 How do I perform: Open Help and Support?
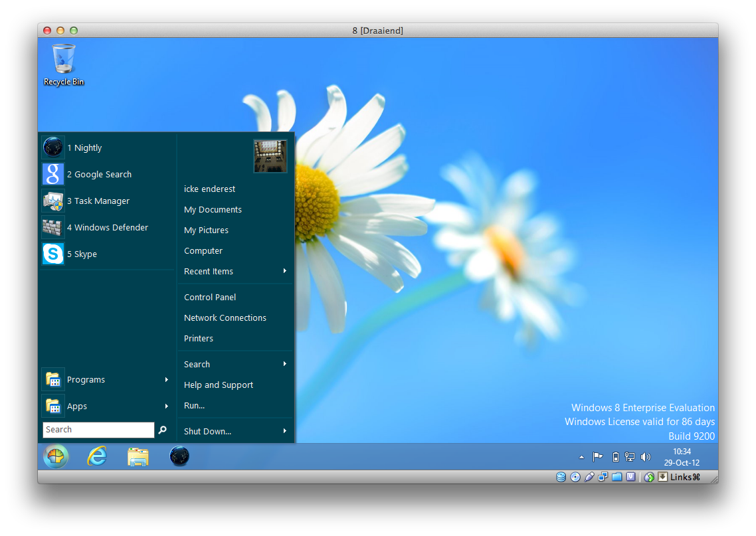click(x=219, y=385)
